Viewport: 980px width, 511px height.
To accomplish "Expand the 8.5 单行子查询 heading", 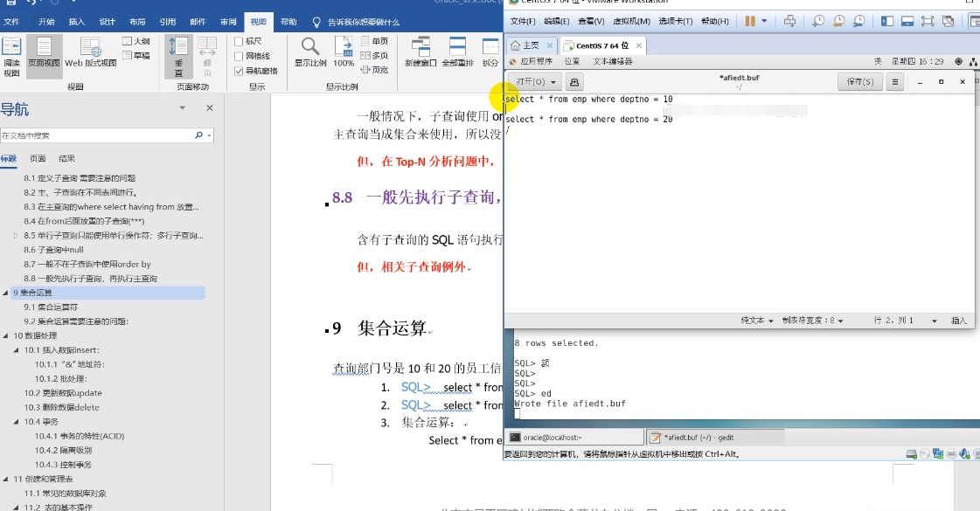I will coord(17,236).
